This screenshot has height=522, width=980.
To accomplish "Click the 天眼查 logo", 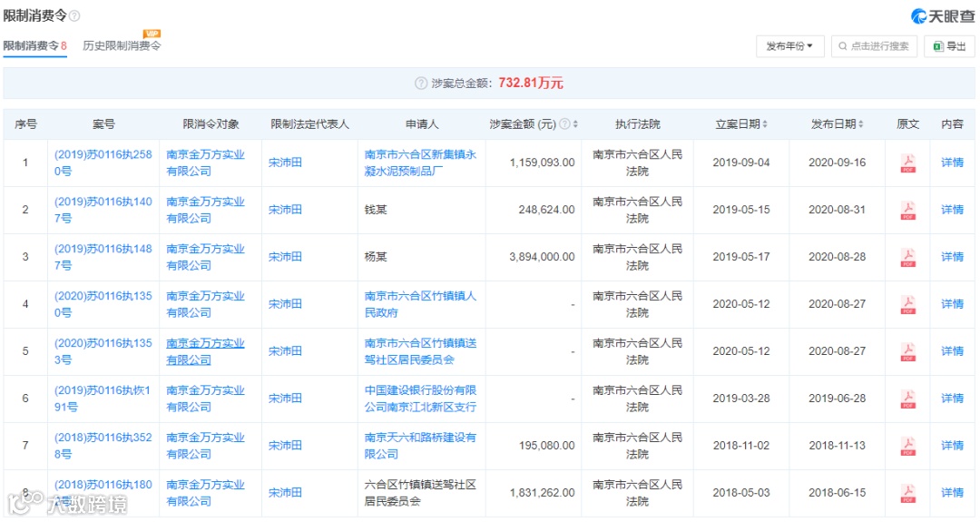I will [x=943, y=15].
